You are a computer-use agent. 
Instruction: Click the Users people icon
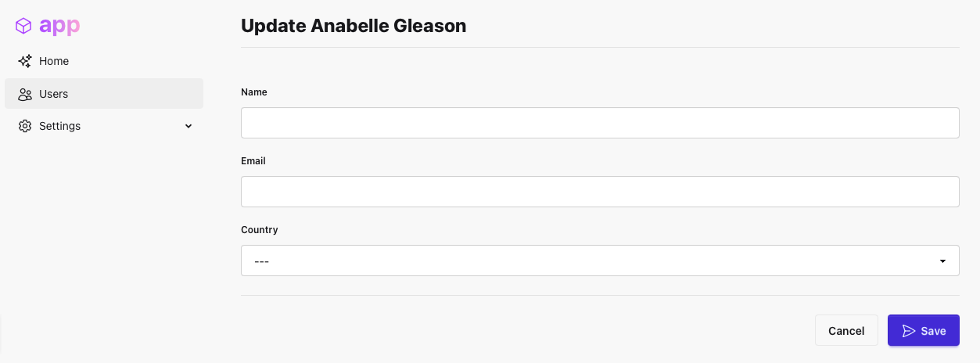[25, 94]
